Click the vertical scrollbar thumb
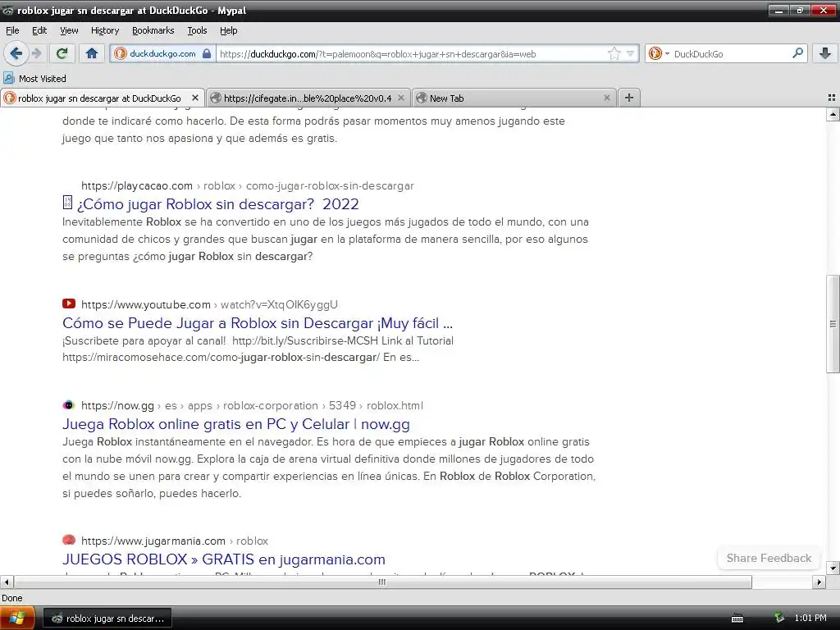 click(833, 323)
